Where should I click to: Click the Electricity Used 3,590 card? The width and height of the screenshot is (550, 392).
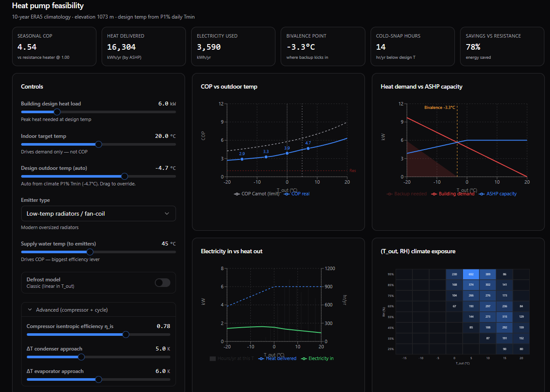tap(233, 47)
